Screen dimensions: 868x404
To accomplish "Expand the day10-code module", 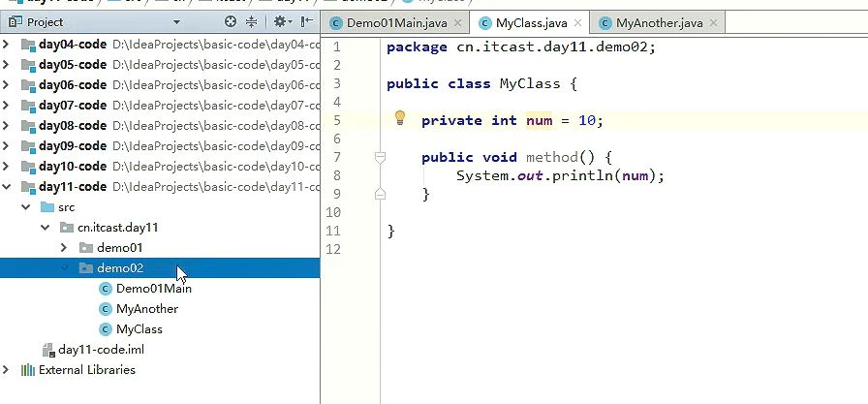I will click(x=6, y=166).
